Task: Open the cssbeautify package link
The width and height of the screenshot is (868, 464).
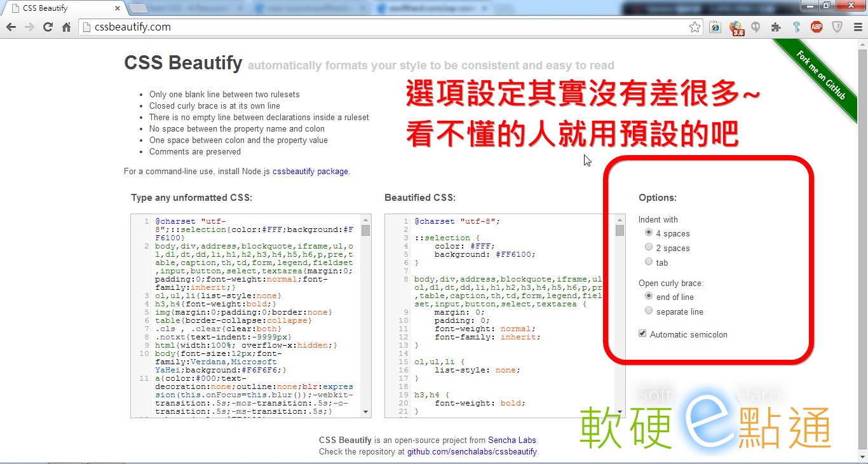Action: click(x=309, y=171)
